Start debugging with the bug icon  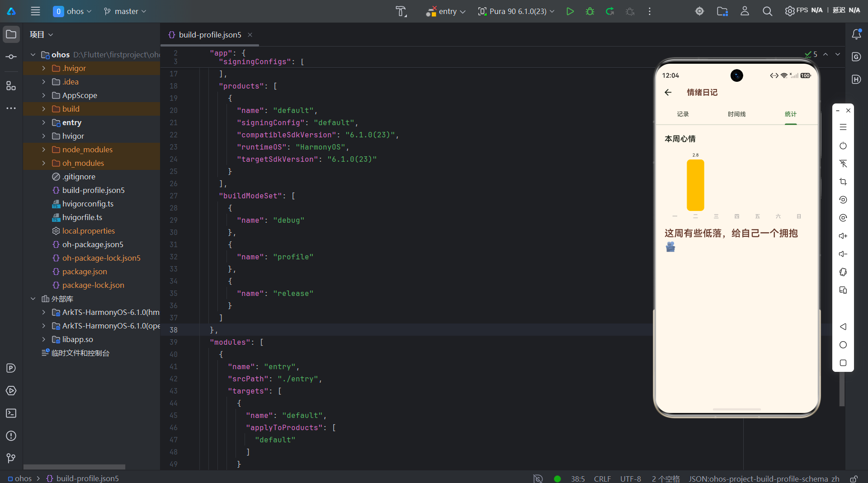(590, 11)
